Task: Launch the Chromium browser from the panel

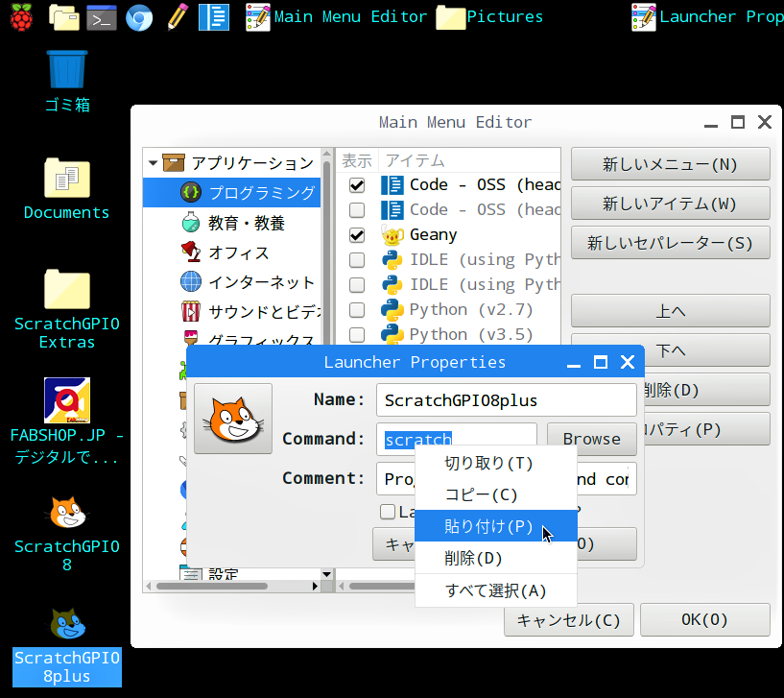Action: click(139, 18)
